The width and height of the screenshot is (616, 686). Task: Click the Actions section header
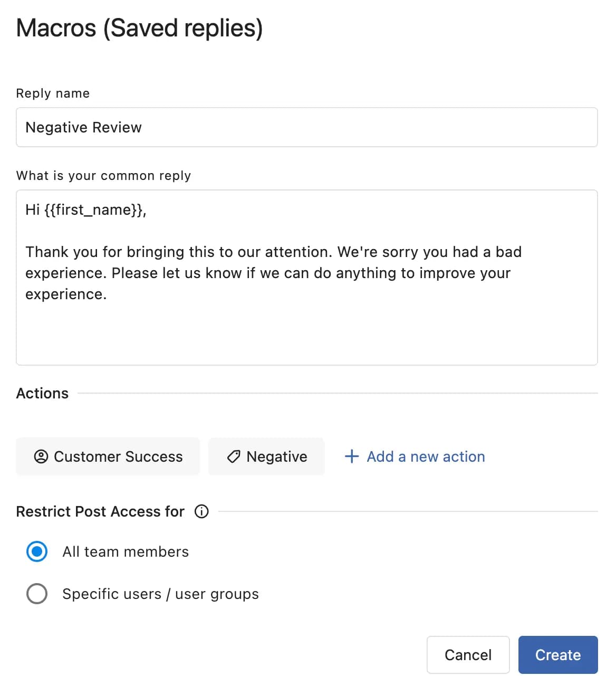[x=42, y=393]
